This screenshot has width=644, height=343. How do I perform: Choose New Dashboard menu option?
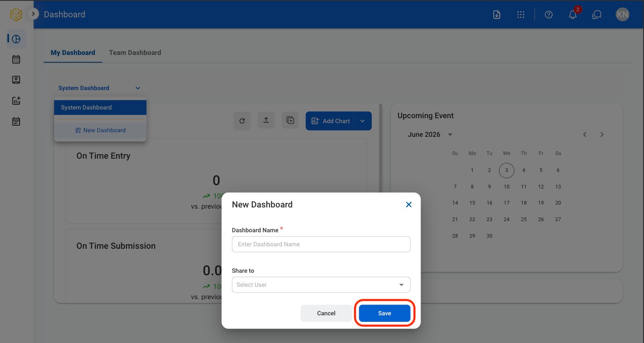100,130
